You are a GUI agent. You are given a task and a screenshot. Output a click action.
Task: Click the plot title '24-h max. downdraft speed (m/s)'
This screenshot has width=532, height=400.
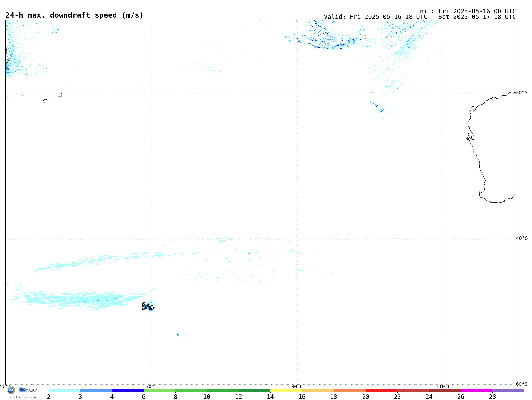coord(74,15)
